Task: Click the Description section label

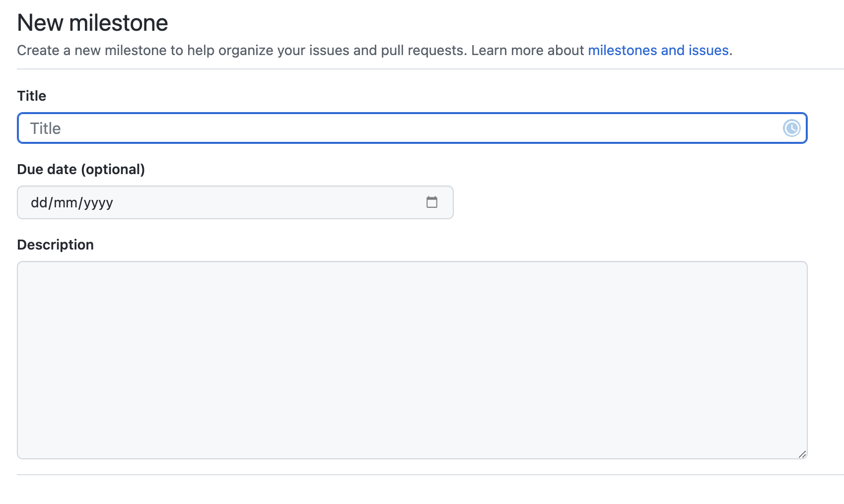Action: coord(55,244)
